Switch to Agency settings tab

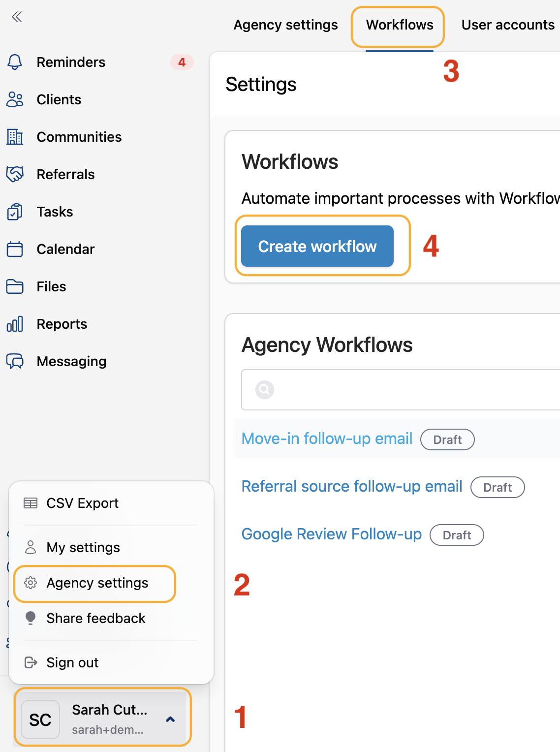click(x=285, y=25)
